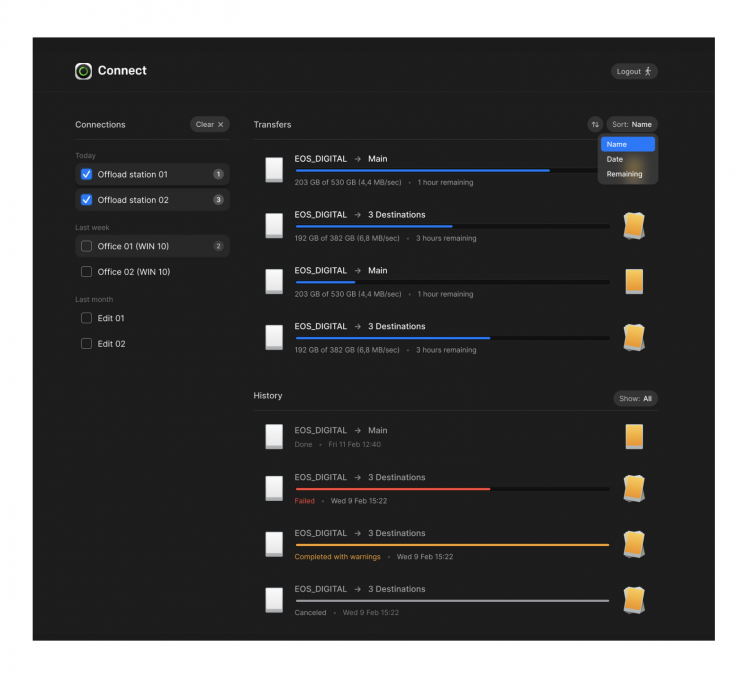Click the white drive icon of the first transfer
The width and height of the screenshot is (740, 679).
(x=274, y=169)
